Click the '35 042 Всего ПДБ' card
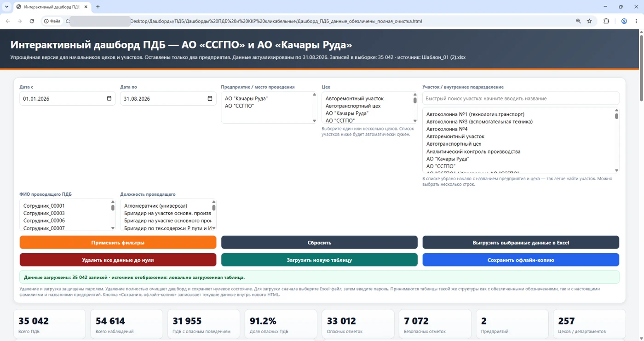644x341 pixels. point(50,324)
